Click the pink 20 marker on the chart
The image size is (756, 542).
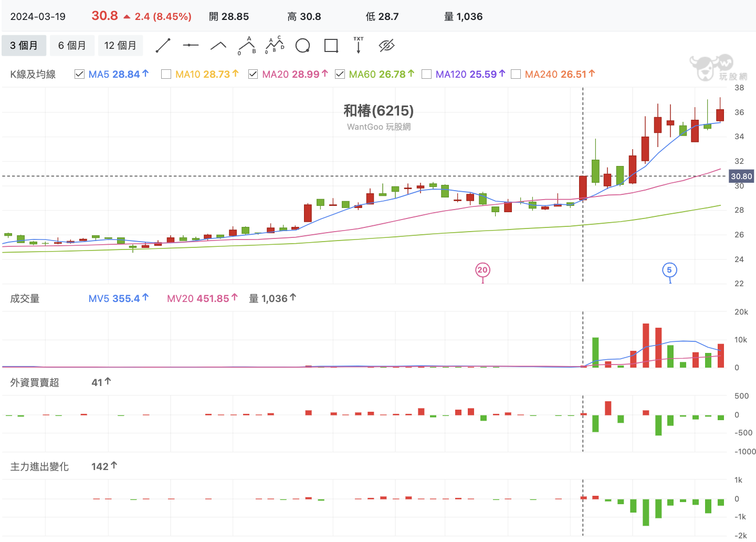482,270
